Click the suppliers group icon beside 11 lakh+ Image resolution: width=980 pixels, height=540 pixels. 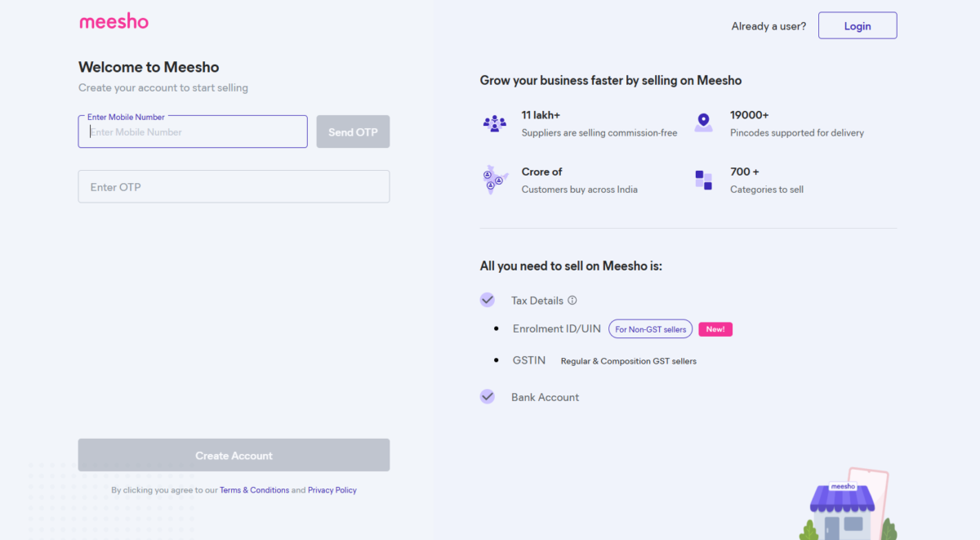(495, 123)
